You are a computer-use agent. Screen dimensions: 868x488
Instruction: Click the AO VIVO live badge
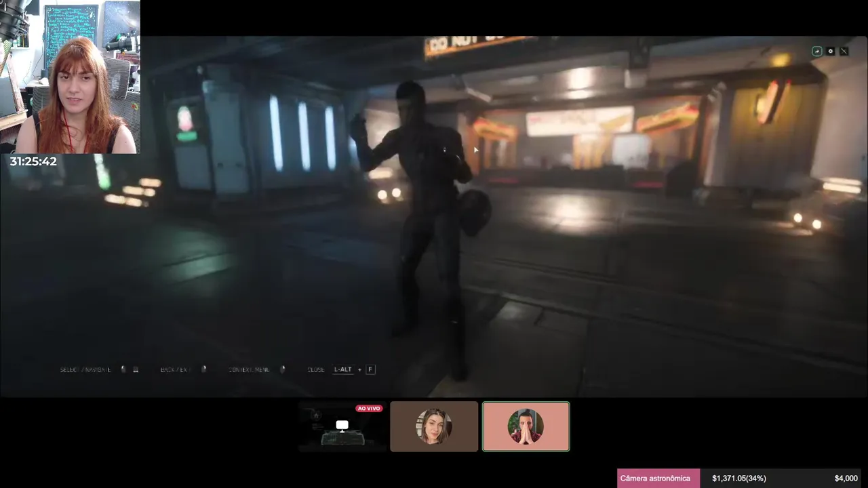point(369,409)
